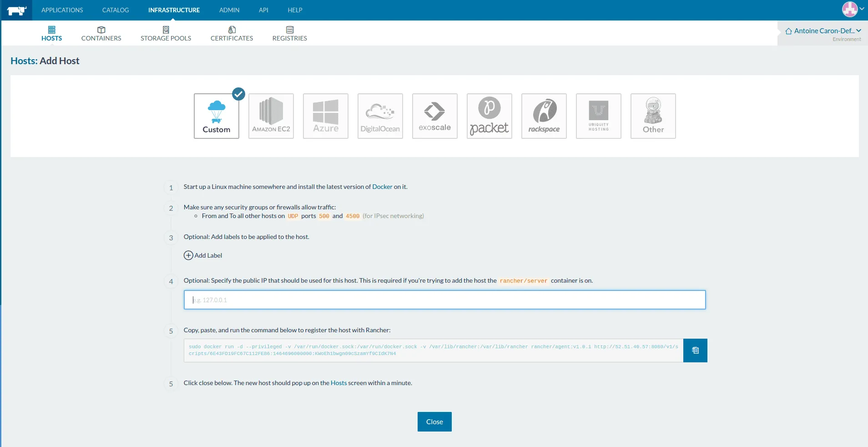868x447 pixels.
Task: Open the Applications menu
Action: pos(62,10)
